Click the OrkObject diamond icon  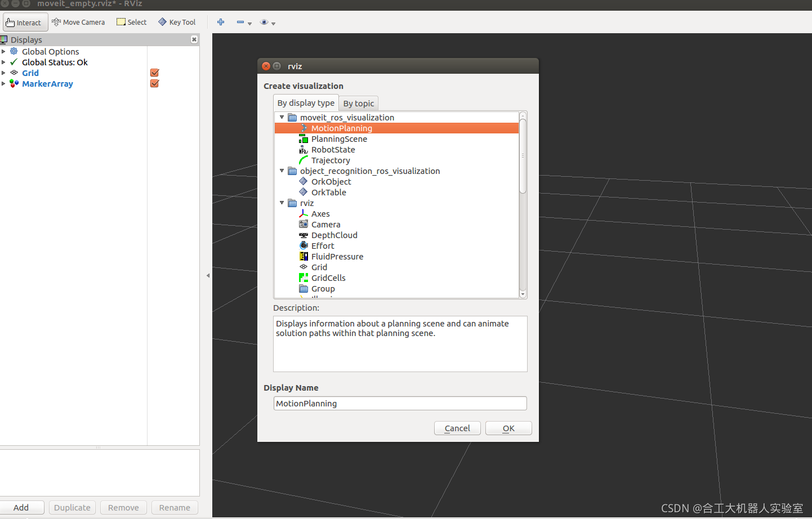click(304, 181)
